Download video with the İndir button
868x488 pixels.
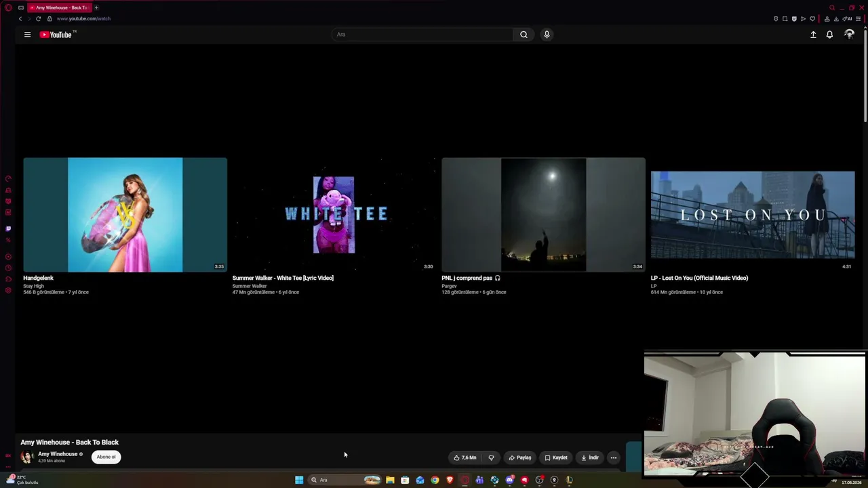tap(590, 457)
